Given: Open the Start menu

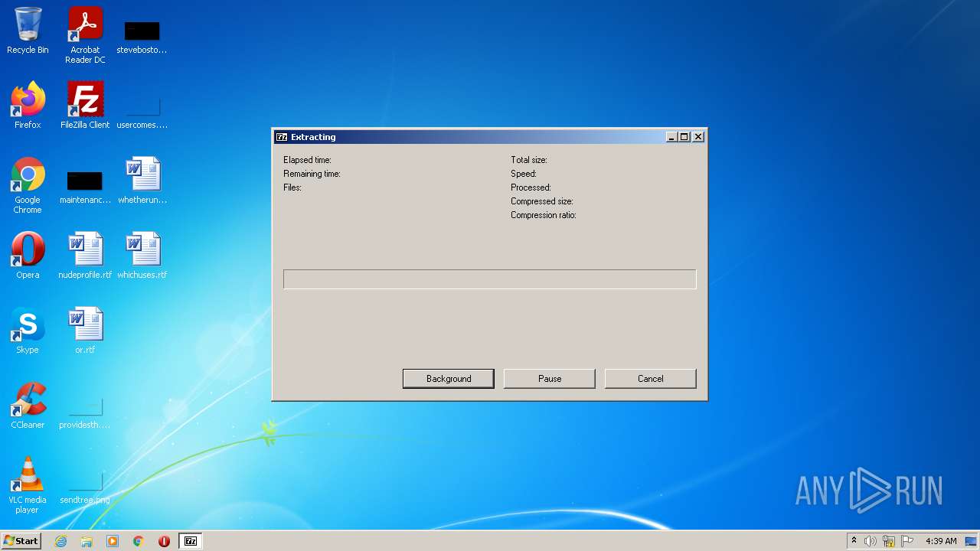Looking at the screenshot, I should click(x=21, y=541).
